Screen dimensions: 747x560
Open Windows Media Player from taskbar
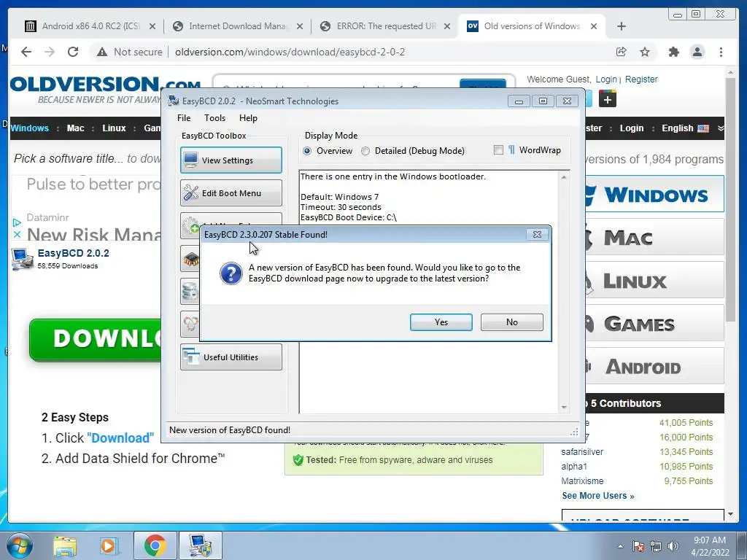tap(108, 545)
